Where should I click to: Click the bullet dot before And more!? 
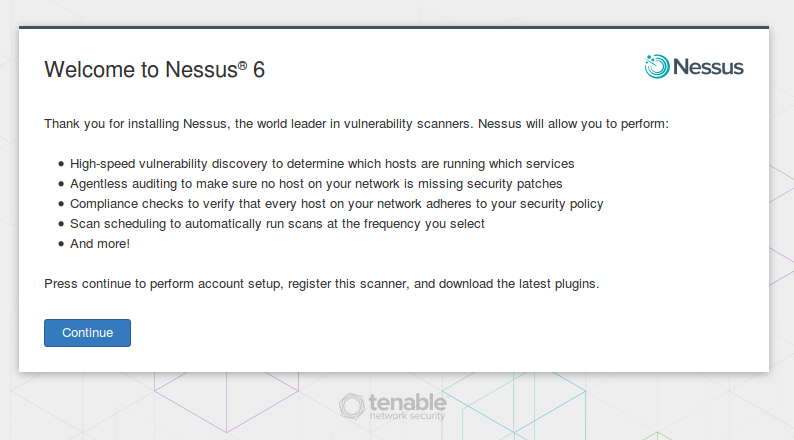click(61, 244)
